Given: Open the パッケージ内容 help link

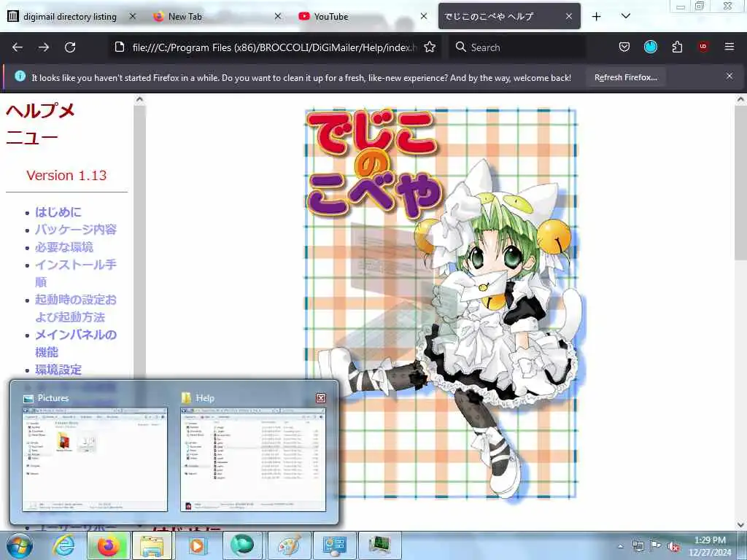Looking at the screenshot, I should [x=76, y=230].
